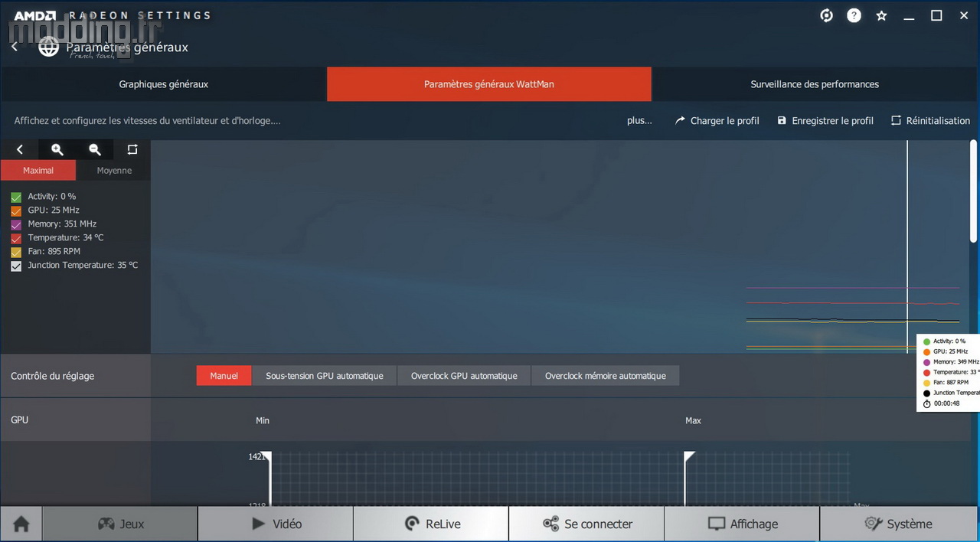This screenshot has height=542, width=980.
Task: Click the white time cursor line in graph
Action: (x=907, y=246)
